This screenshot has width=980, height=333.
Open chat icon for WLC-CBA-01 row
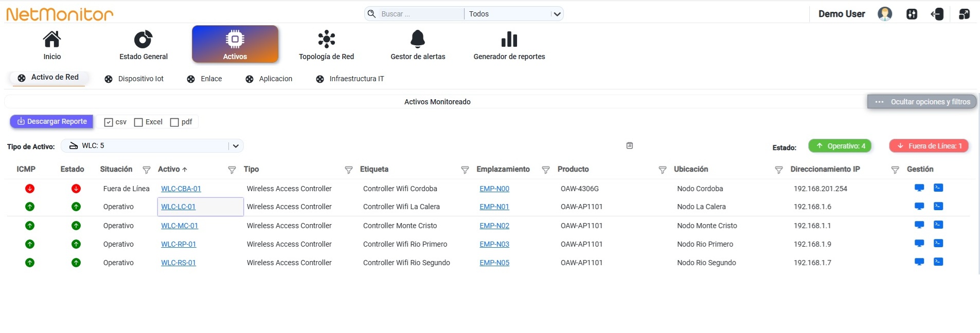[919, 188]
